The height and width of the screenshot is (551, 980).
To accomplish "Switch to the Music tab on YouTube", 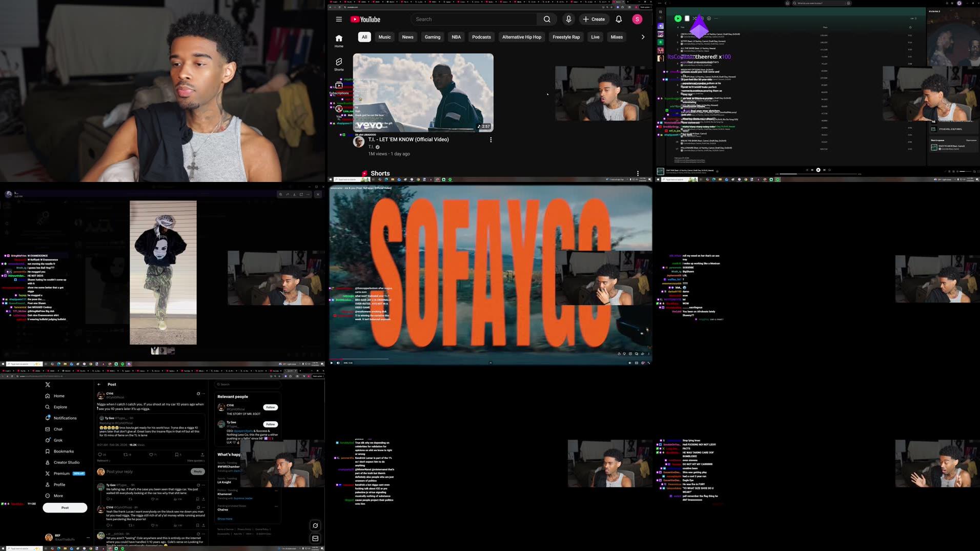I will 384,37.
